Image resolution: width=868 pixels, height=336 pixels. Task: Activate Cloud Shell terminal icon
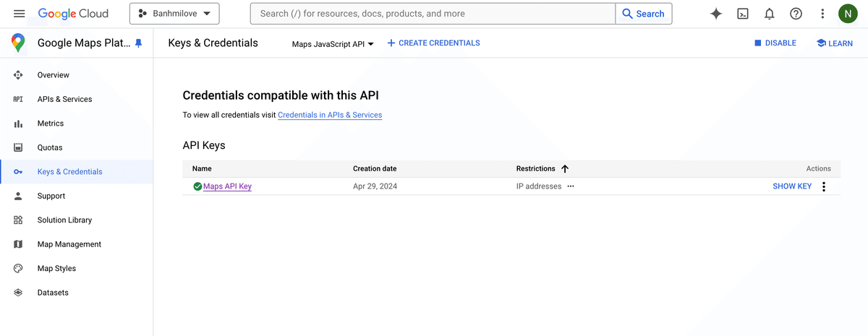pos(742,14)
